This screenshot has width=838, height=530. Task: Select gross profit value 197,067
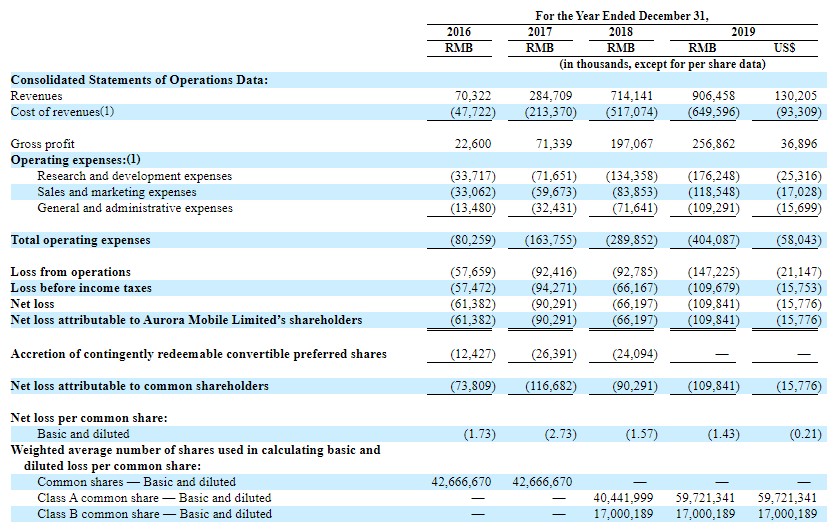pos(631,144)
